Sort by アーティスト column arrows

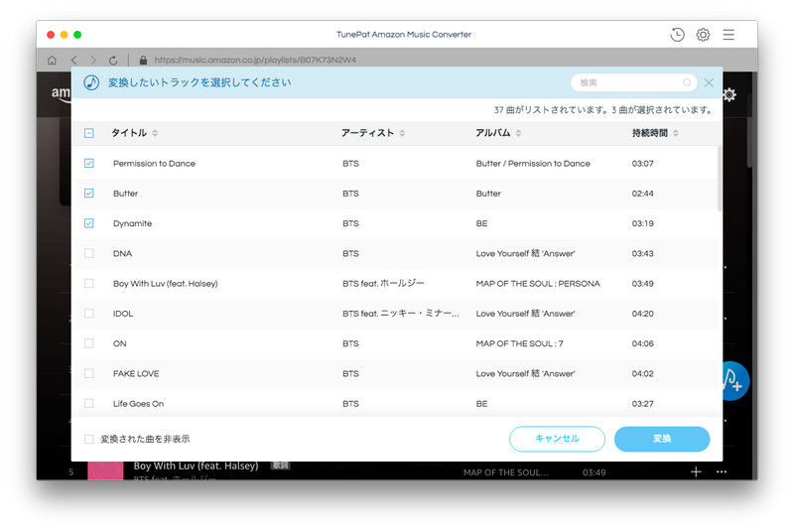(402, 133)
